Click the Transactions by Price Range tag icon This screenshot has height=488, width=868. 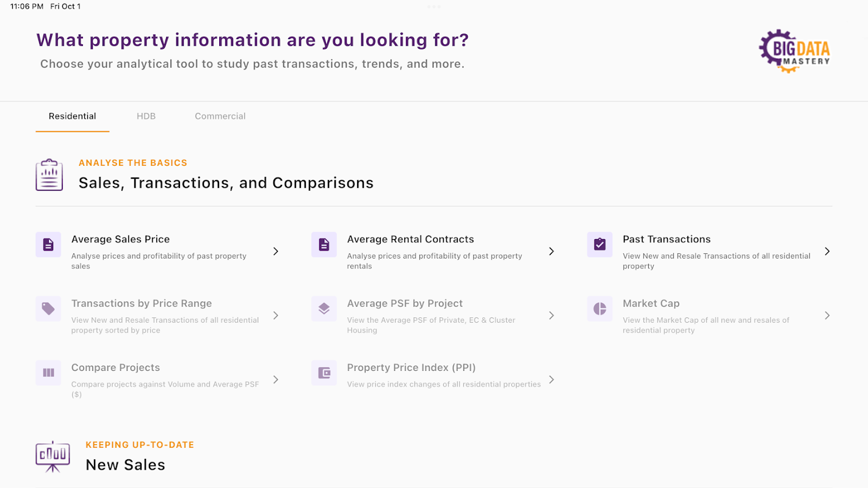[48, 309]
